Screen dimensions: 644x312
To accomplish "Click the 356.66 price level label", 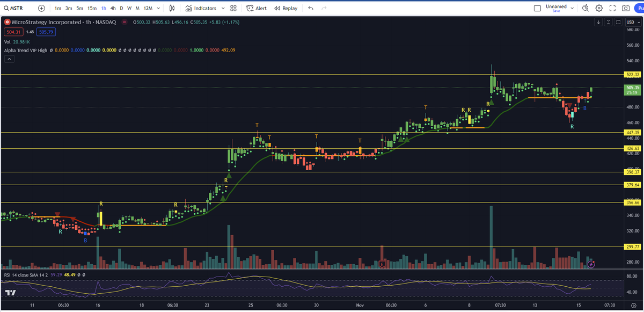I will 633,202.
